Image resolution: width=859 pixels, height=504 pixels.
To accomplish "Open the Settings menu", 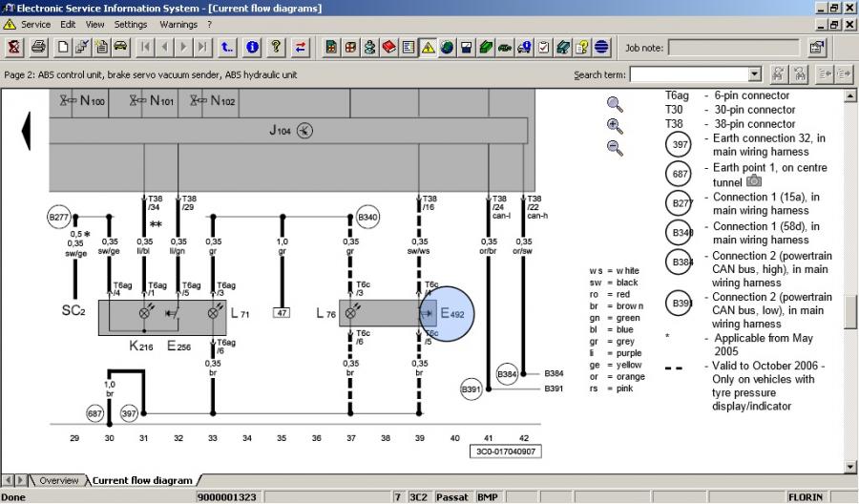I will pyautogui.click(x=131, y=24).
